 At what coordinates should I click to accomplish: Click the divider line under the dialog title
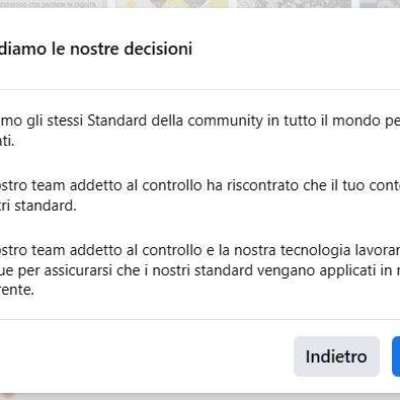[200, 89]
